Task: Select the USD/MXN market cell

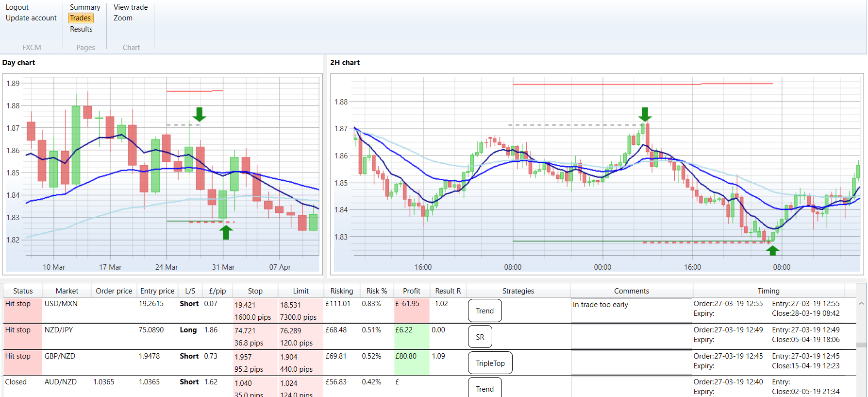Action: click(61, 304)
